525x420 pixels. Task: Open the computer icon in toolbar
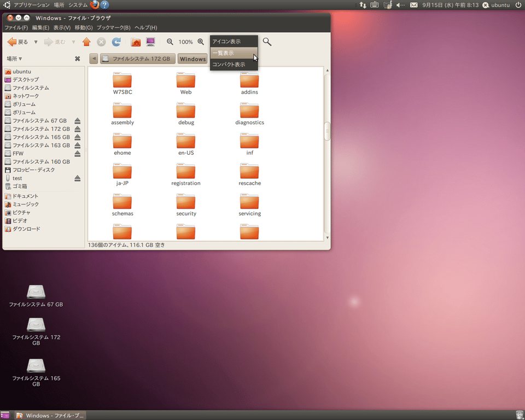click(x=151, y=42)
